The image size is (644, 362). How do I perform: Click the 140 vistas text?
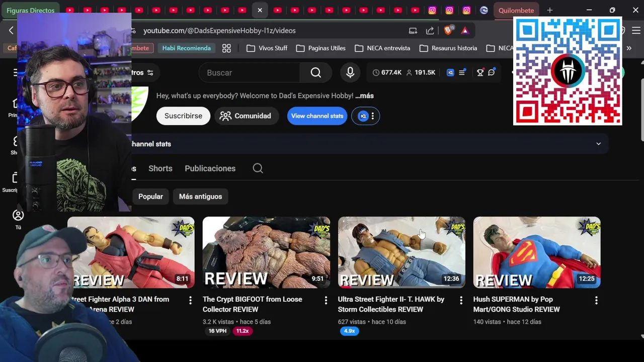[487, 322]
